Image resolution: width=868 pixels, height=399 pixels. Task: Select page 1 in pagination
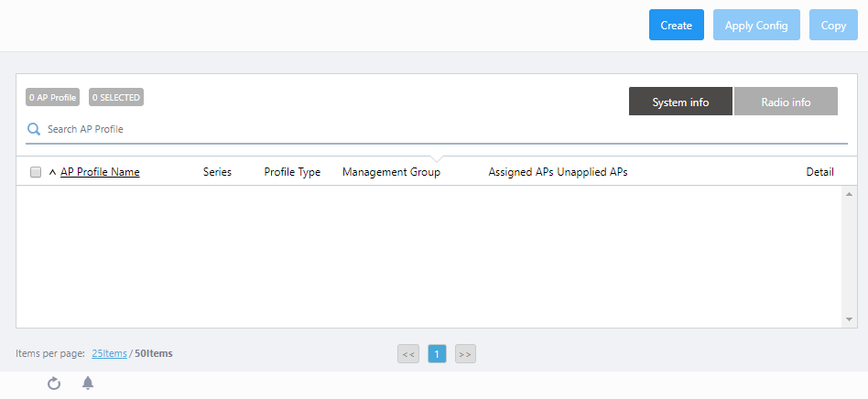click(x=437, y=354)
